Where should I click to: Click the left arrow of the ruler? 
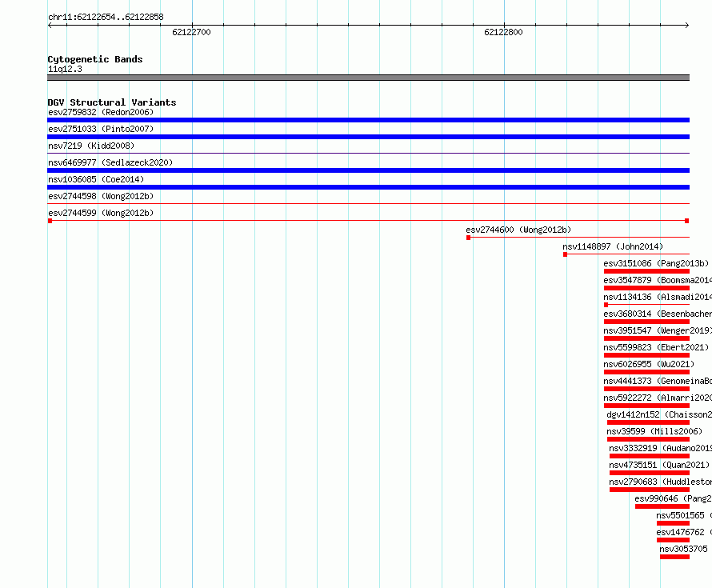50,26
